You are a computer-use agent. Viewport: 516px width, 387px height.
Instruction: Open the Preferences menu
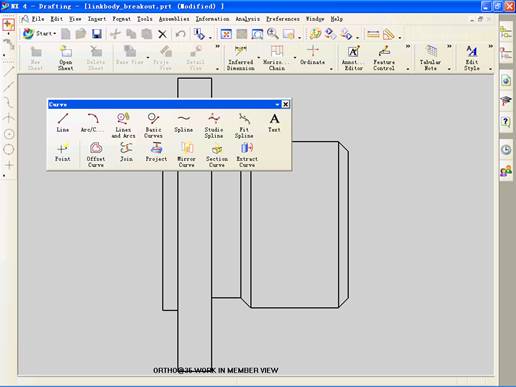(283, 19)
